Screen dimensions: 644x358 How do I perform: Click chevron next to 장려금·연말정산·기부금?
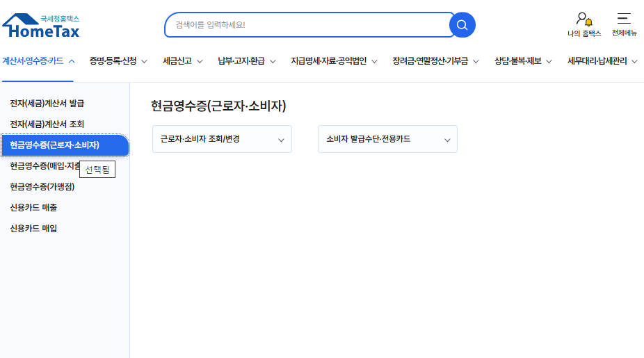(x=476, y=62)
